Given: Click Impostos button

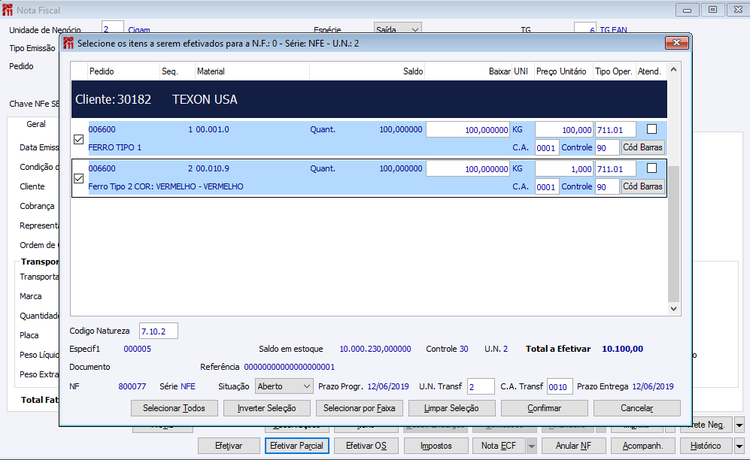Looking at the screenshot, I should [x=436, y=446].
